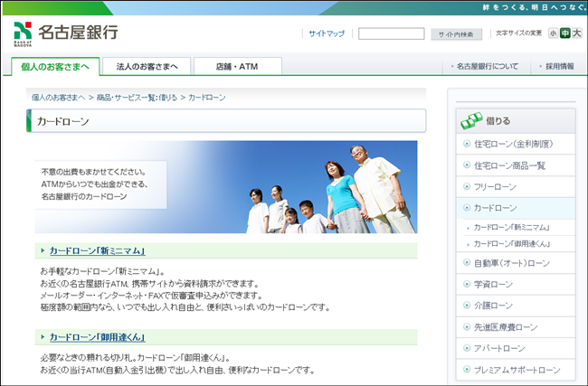Open the 店舗・ATM tab
Screen dimensions: 588x386
237,67
